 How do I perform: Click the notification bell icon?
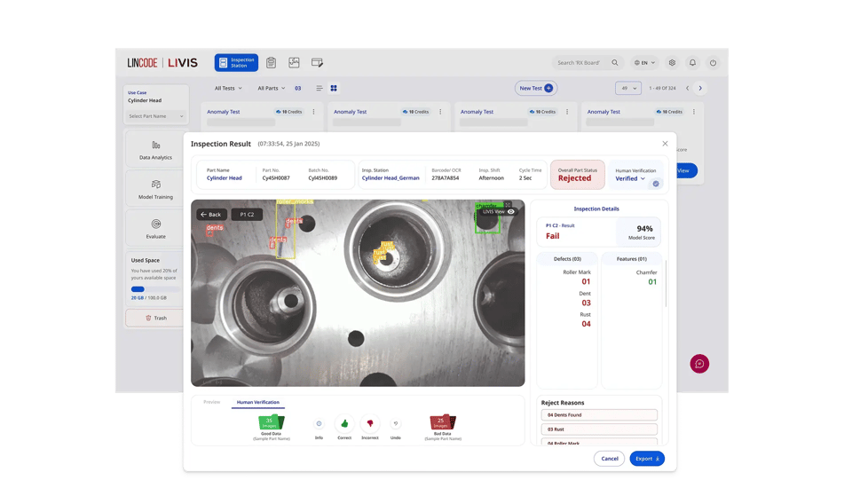pyautogui.click(x=692, y=63)
